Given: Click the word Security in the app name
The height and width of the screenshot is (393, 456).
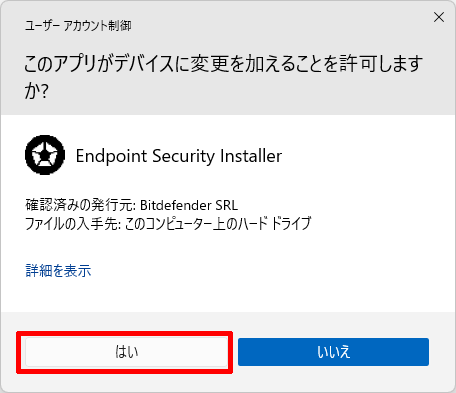Looking at the screenshot, I should coord(183,156).
